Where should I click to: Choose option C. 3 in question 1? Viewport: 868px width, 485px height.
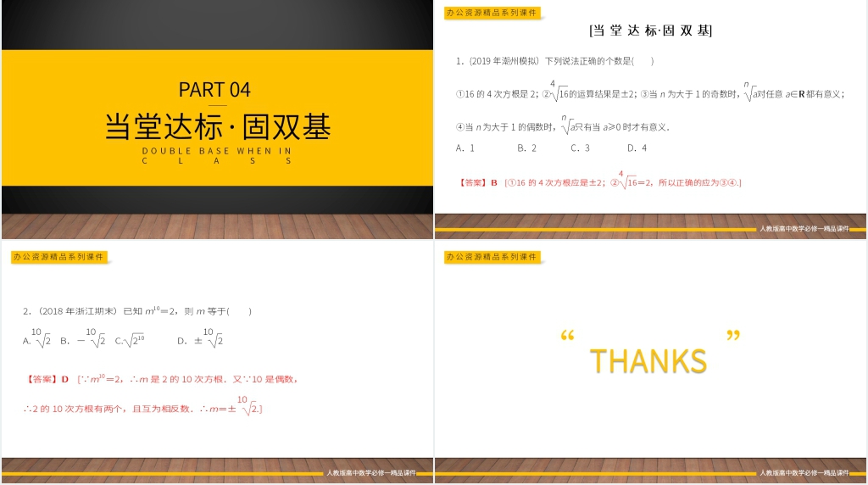tap(580, 148)
